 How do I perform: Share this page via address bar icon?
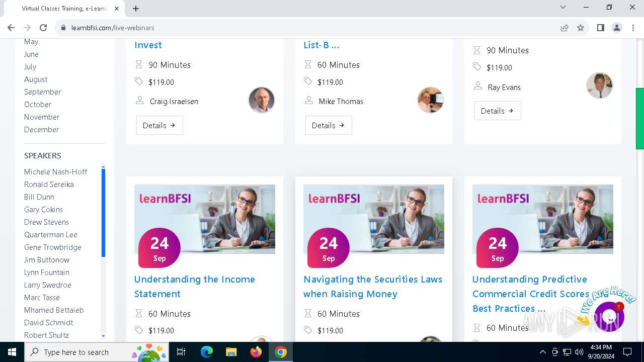[565, 28]
